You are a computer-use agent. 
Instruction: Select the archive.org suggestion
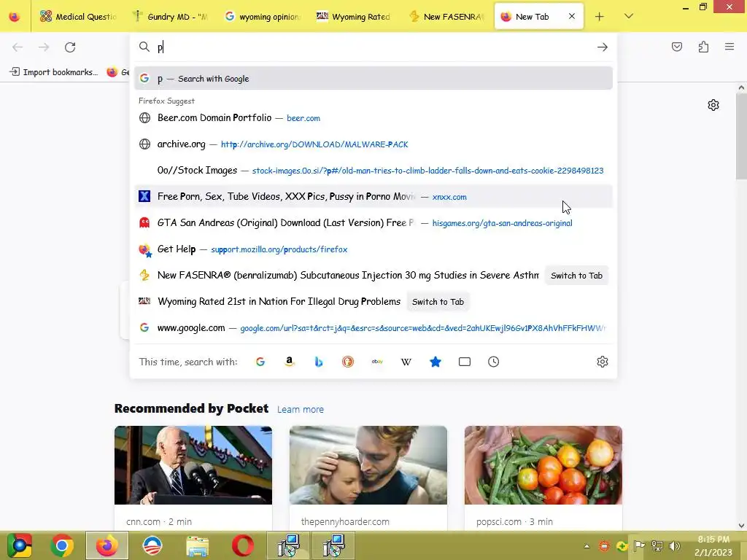pyautogui.click(x=373, y=144)
